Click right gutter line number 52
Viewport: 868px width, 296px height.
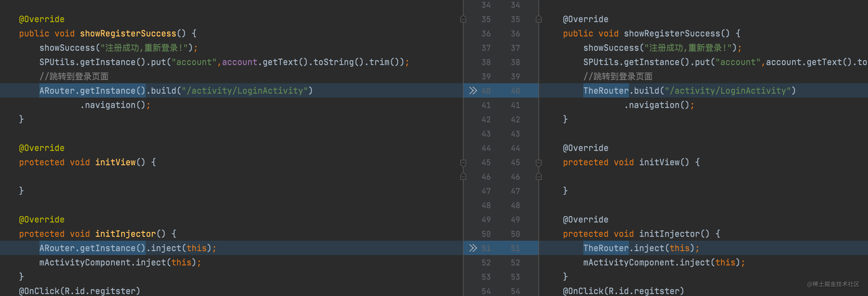click(x=515, y=262)
